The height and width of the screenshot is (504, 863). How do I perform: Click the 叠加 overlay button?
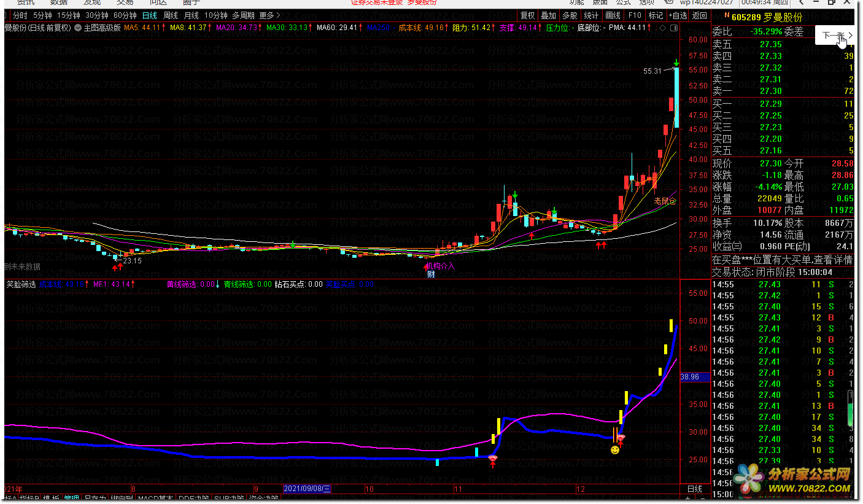(x=548, y=15)
